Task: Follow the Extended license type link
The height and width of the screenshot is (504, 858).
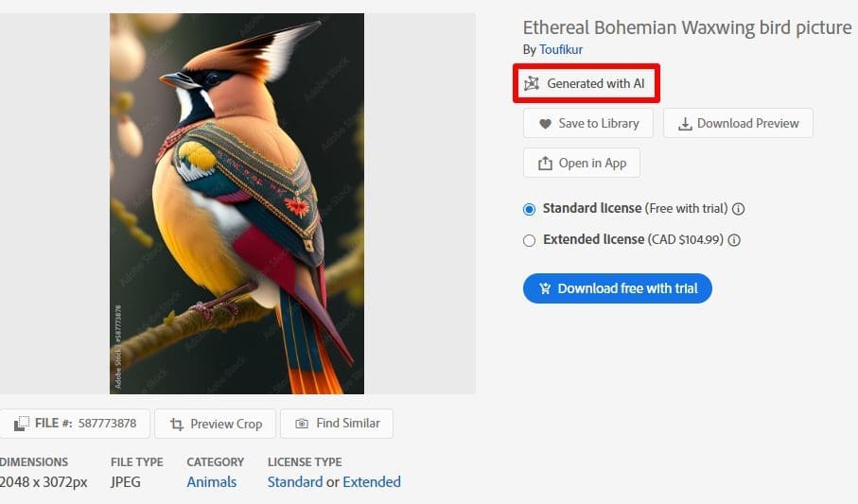Action: [x=372, y=482]
